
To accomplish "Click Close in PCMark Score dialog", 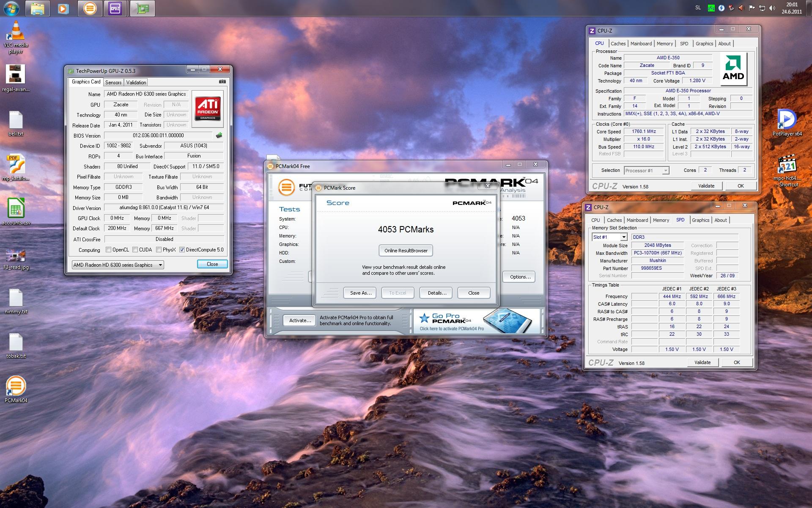I will pos(474,293).
